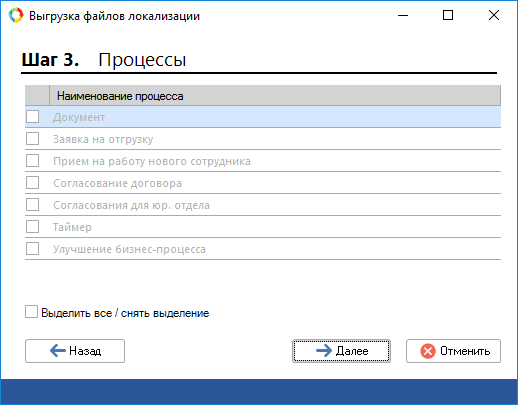
Task: Click the empty header cell above the checkboxes
Action: [x=37, y=96]
